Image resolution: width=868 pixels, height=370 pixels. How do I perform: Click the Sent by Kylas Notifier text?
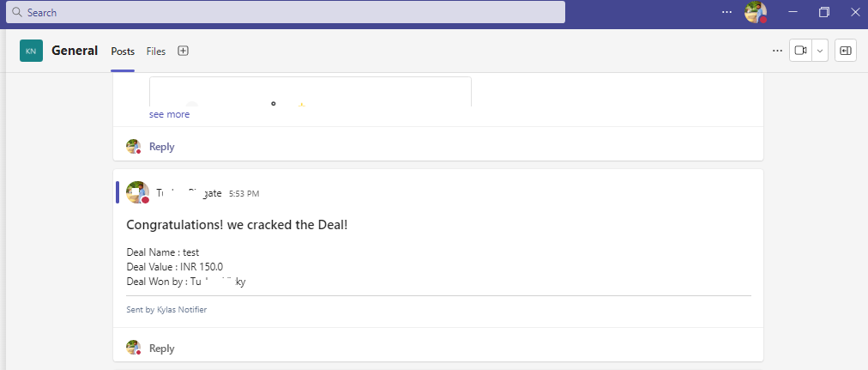point(166,310)
